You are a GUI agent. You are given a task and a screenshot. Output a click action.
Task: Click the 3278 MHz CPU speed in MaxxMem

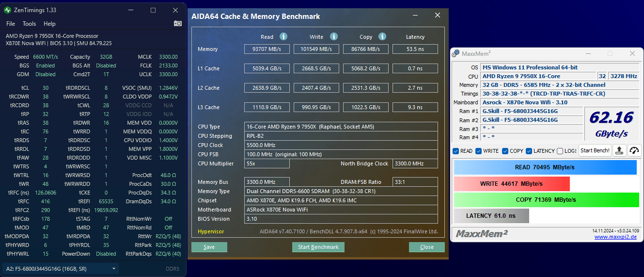coord(624,76)
